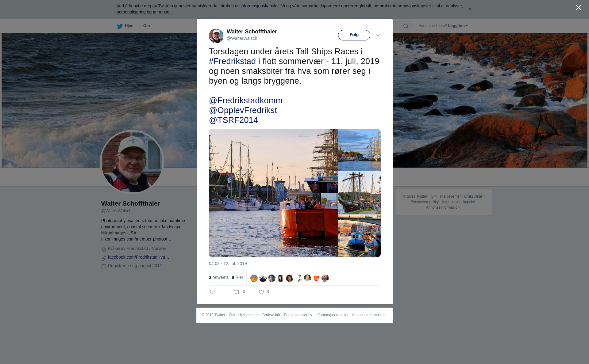589x364 pixels.
Task: Open the Om navigation item
Action: coord(146,26)
